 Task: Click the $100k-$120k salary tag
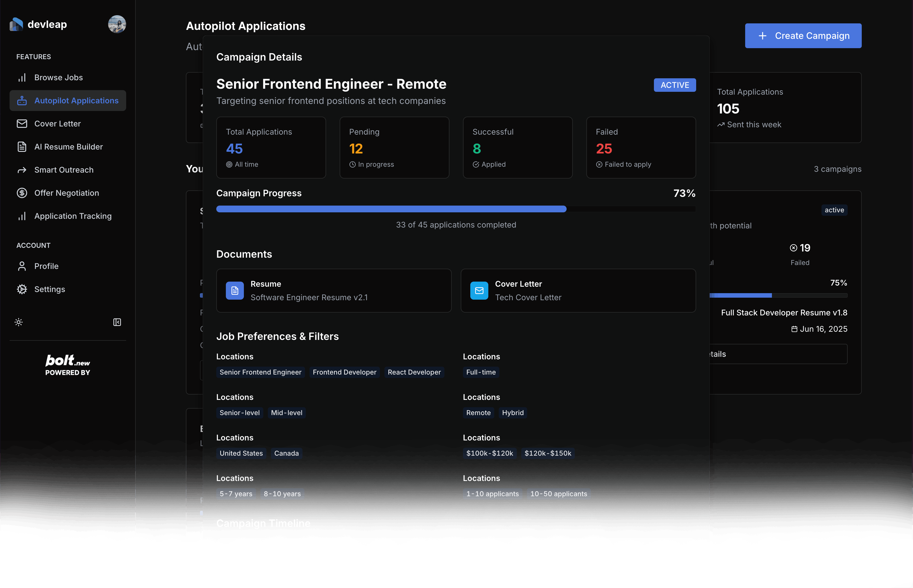pyautogui.click(x=489, y=453)
